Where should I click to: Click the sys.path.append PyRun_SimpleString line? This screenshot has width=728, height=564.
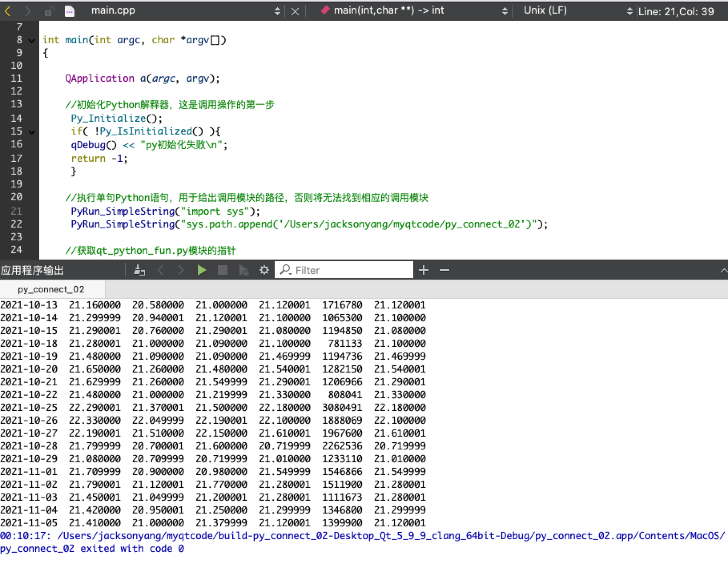309,224
